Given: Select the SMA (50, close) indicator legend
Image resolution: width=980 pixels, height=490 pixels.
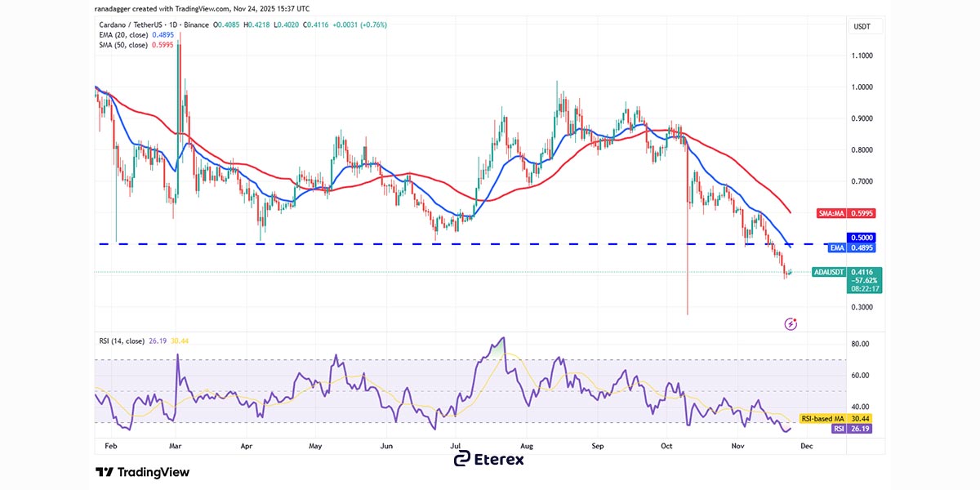Looking at the screenshot, I should point(121,45).
